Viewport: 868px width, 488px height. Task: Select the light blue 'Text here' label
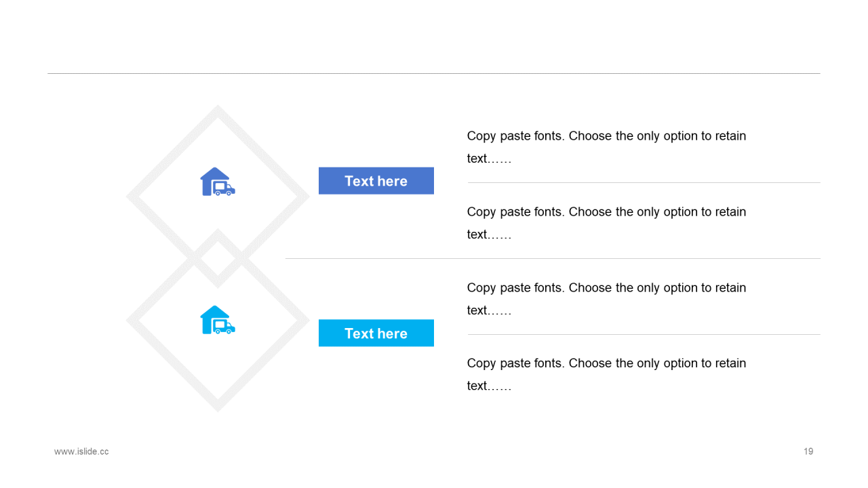click(376, 333)
